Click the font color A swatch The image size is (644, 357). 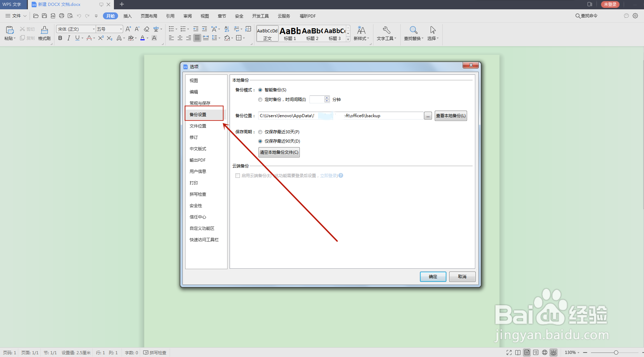pyautogui.click(x=142, y=38)
